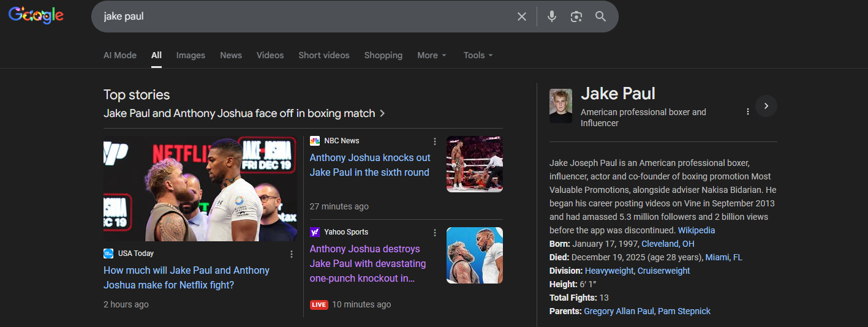868x327 pixels.
Task: Switch to AI Mode tab
Action: point(120,55)
